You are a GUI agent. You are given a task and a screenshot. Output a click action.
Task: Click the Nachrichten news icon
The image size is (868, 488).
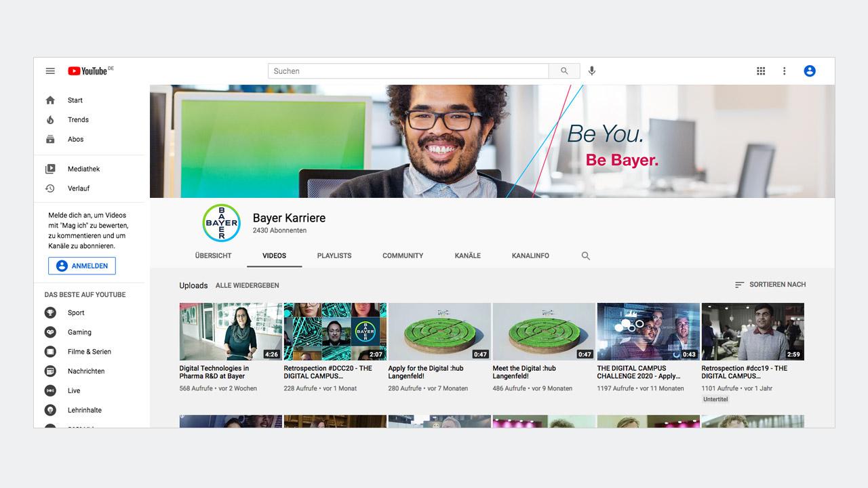(x=50, y=371)
